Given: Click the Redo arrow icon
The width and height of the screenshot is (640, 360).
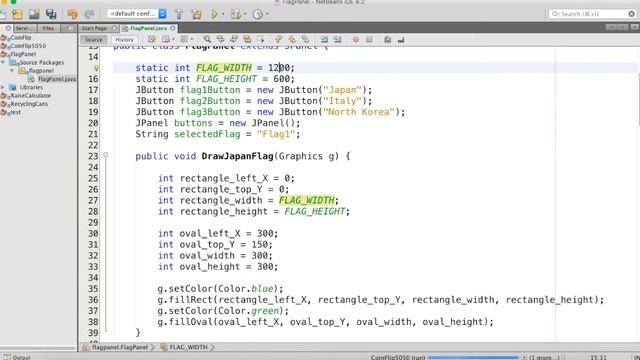Looking at the screenshot, I should pos(89,14).
